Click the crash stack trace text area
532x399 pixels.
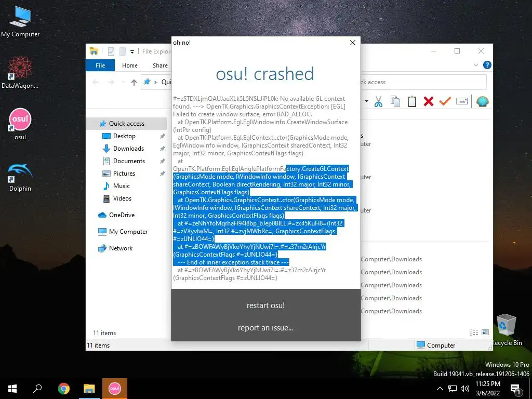pyautogui.click(x=265, y=188)
